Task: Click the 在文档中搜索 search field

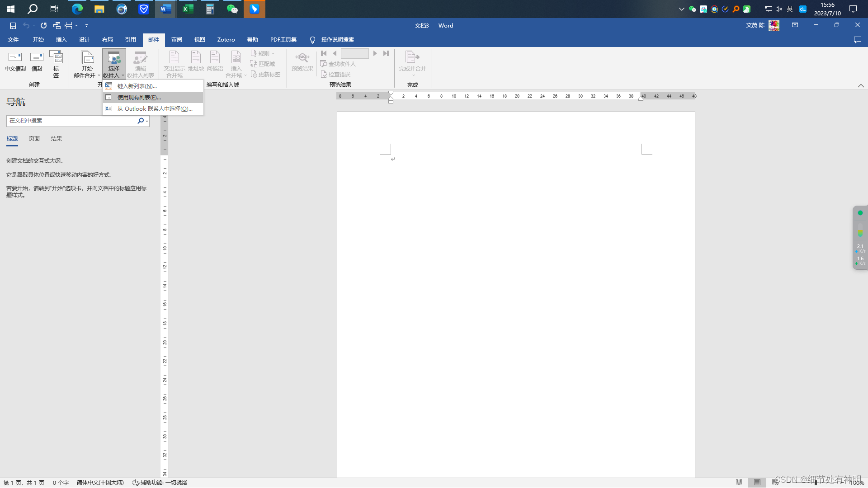Action: point(72,121)
